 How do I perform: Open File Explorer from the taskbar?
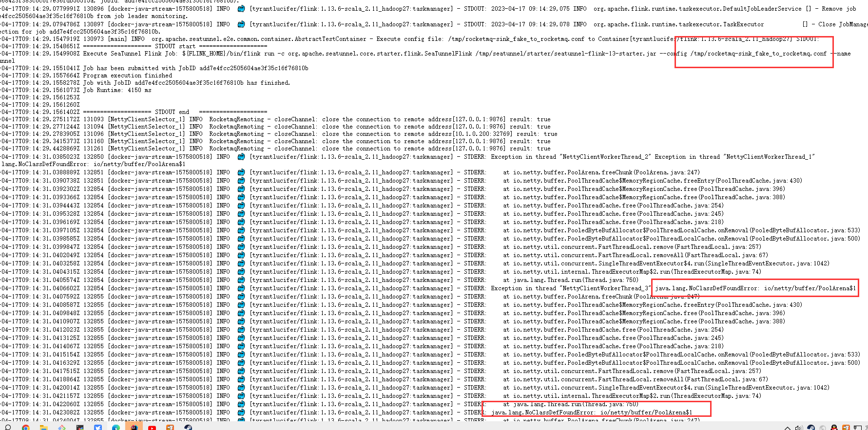(x=44, y=428)
